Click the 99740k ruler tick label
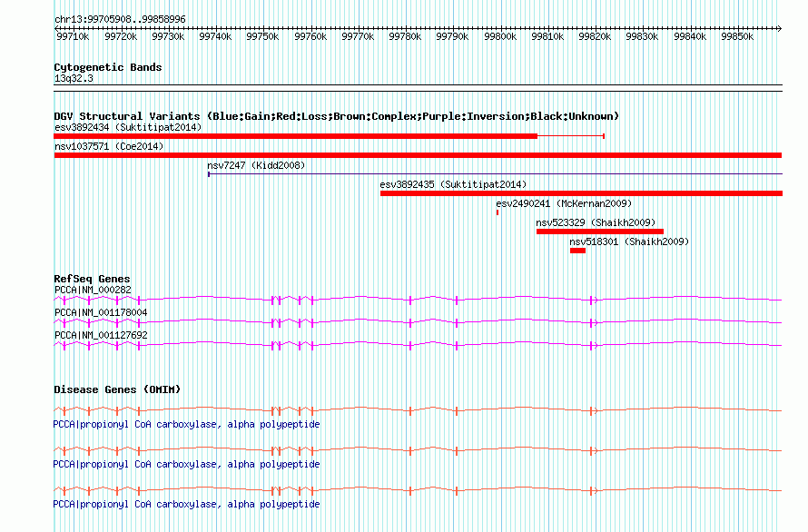The width and height of the screenshot is (808, 532). click(215, 36)
